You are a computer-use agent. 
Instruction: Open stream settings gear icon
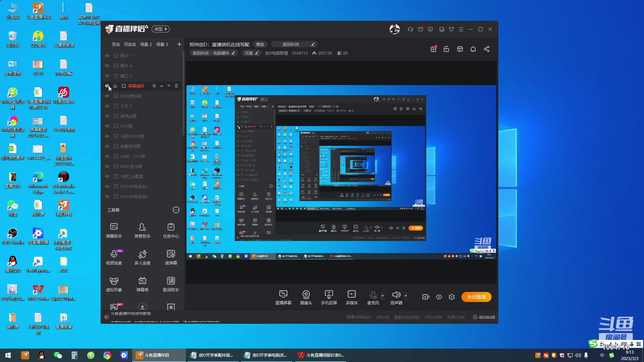pos(452,297)
